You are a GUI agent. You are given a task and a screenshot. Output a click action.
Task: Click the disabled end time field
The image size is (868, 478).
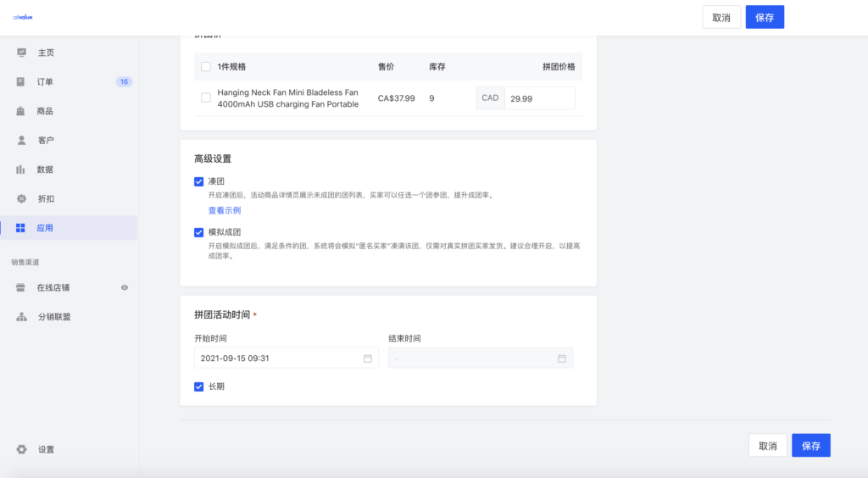(x=481, y=358)
